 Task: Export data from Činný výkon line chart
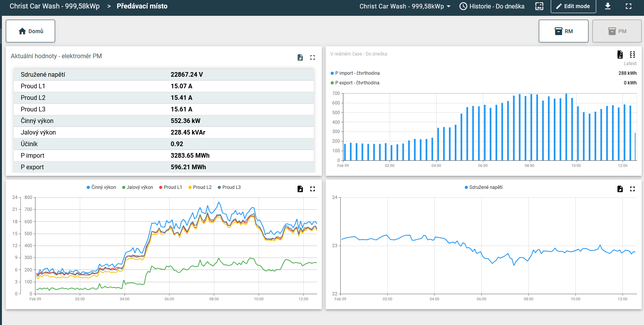point(300,189)
